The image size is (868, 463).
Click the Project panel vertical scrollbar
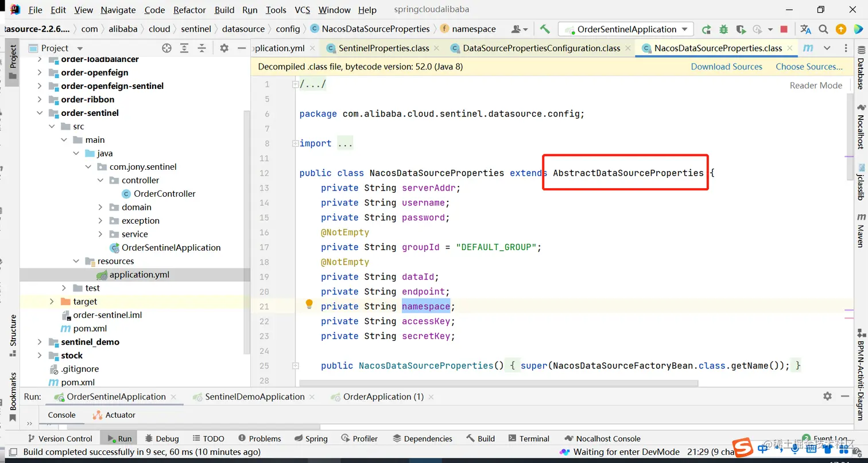pos(247,232)
